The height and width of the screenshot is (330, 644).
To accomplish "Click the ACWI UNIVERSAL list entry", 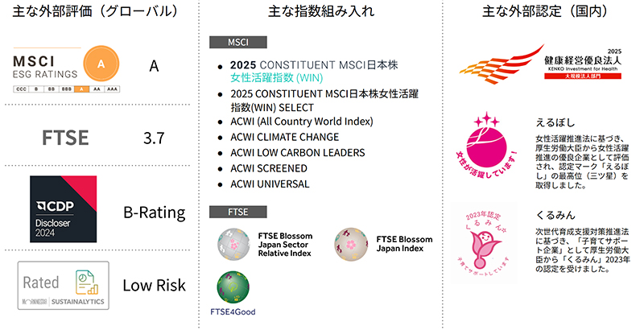I will pyautogui.click(x=270, y=184).
